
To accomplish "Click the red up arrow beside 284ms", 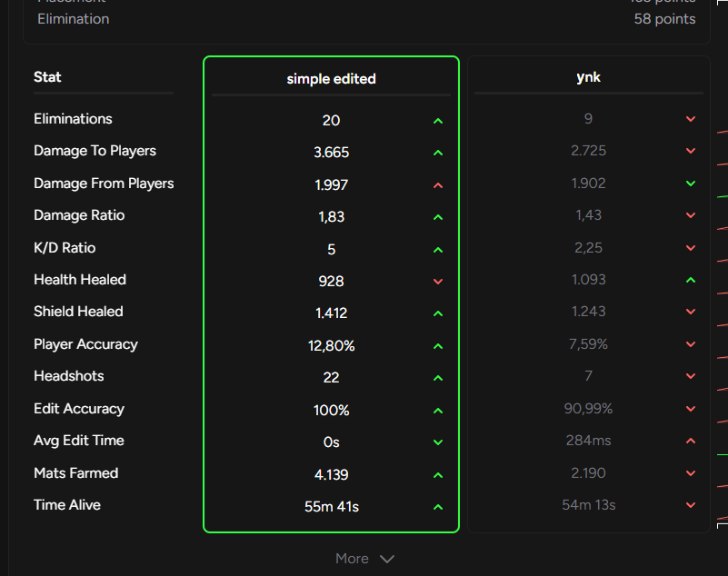I will click(691, 441).
